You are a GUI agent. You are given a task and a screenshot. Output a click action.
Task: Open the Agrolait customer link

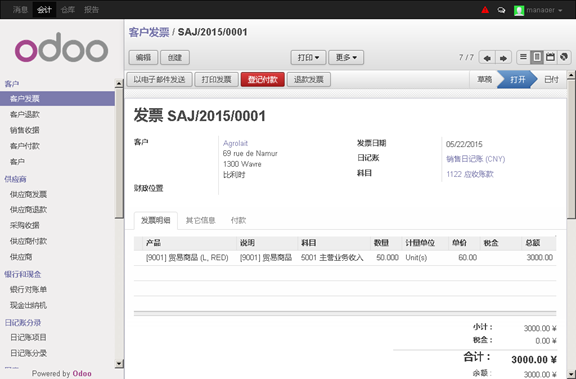[x=235, y=143]
